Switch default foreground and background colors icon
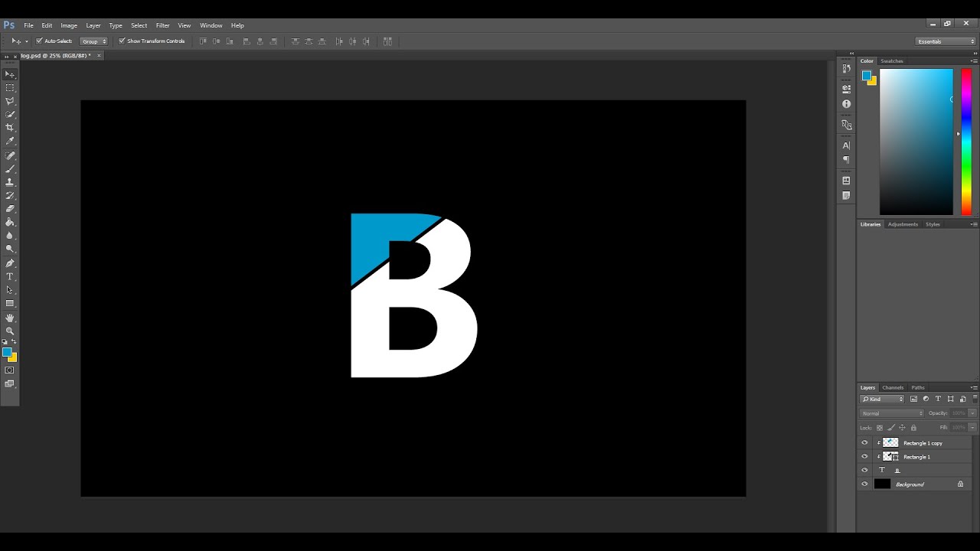 coord(4,342)
